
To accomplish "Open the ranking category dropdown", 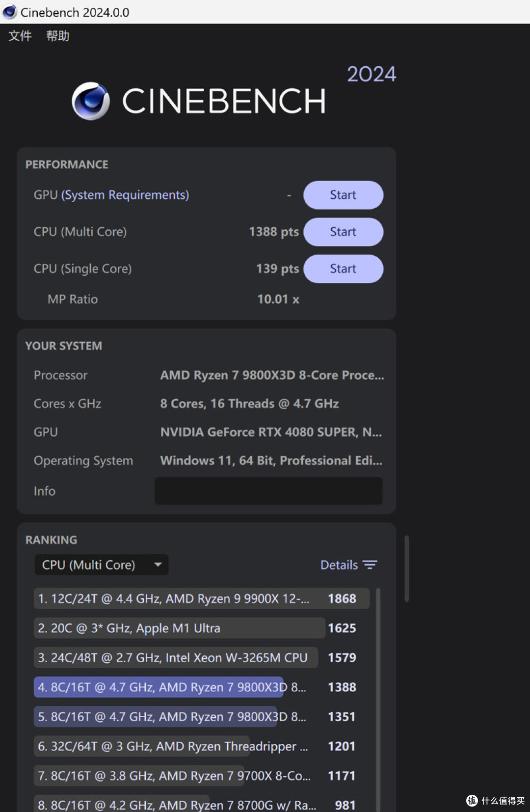I will [x=101, y=565].
